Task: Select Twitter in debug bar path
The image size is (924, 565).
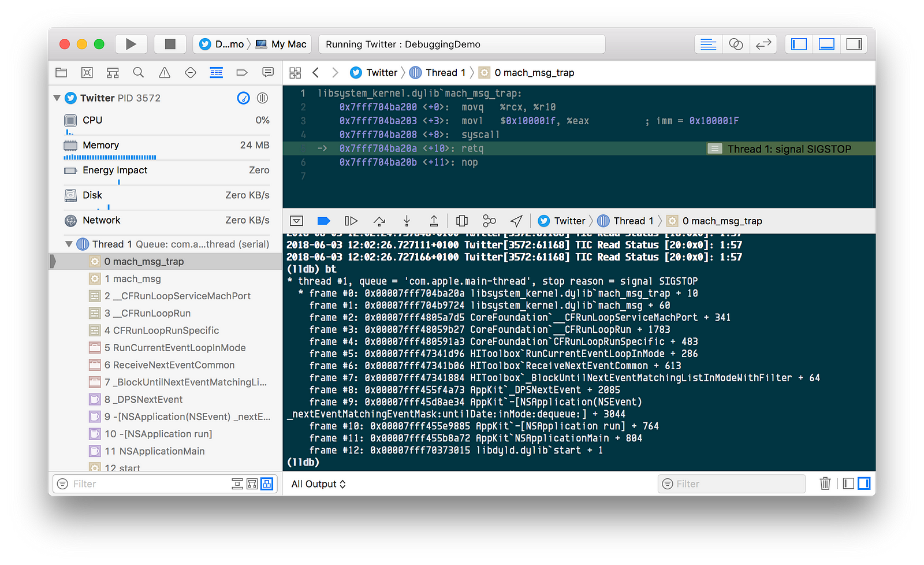Action: 561,221
